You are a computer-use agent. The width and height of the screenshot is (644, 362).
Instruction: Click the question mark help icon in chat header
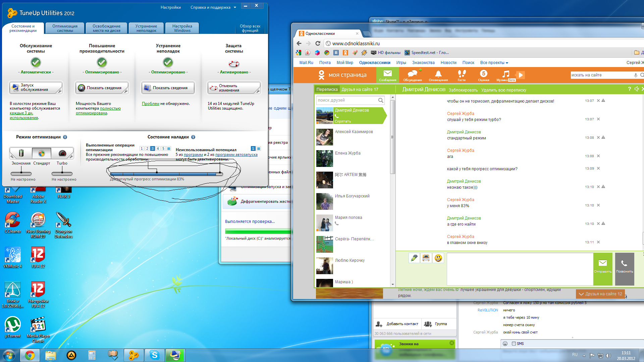[630, 89]
